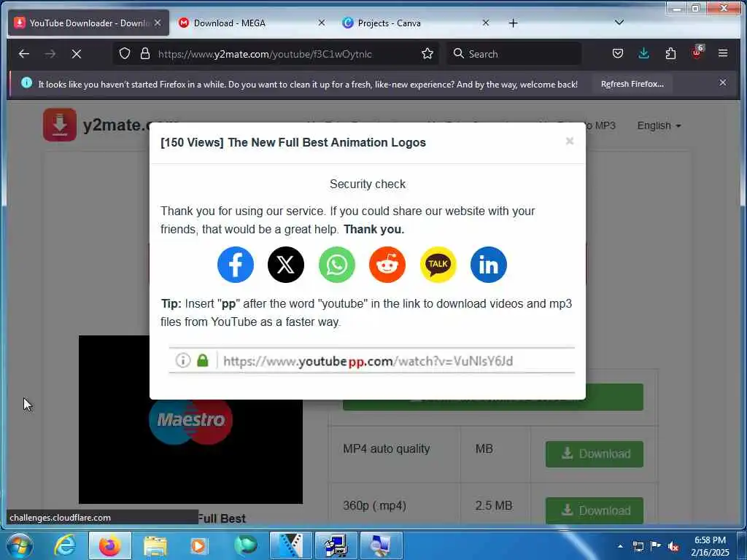Open the Firefox hamburger menu
Image resolution: width=747 pixels, height=560 pixels.
tap(723, 53)
